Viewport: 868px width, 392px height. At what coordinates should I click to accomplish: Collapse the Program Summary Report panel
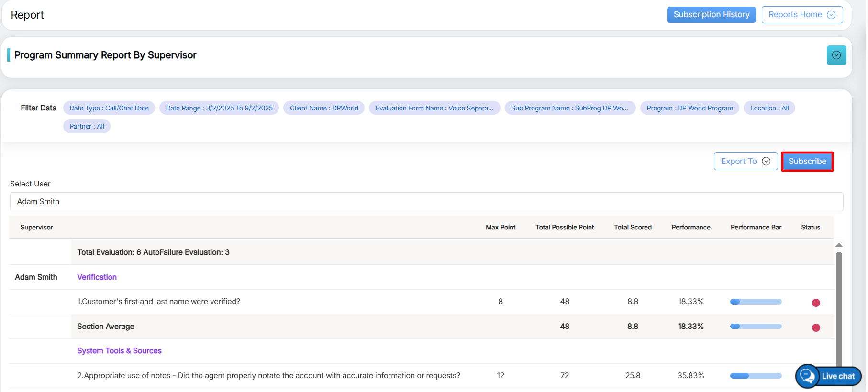836,55
